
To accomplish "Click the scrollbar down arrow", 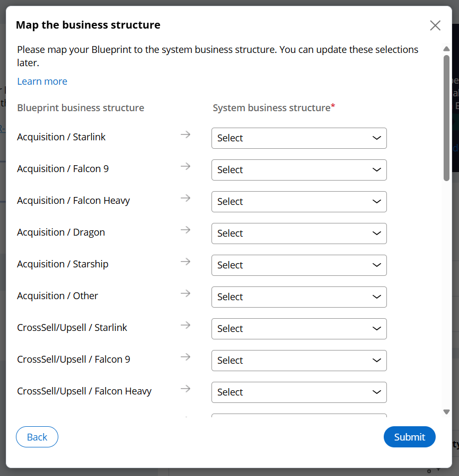I will 446,412.
